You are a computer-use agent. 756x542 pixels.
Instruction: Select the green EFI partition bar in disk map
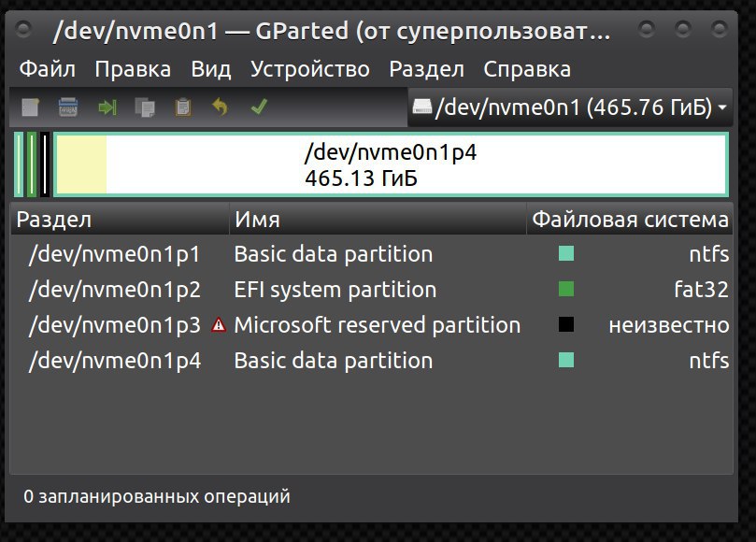tap(32, 164)
